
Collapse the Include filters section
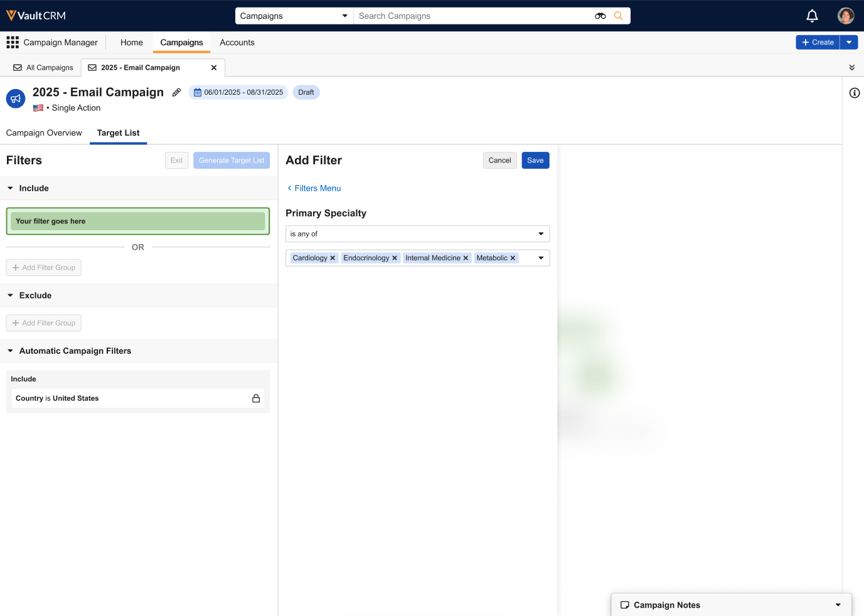10,188
